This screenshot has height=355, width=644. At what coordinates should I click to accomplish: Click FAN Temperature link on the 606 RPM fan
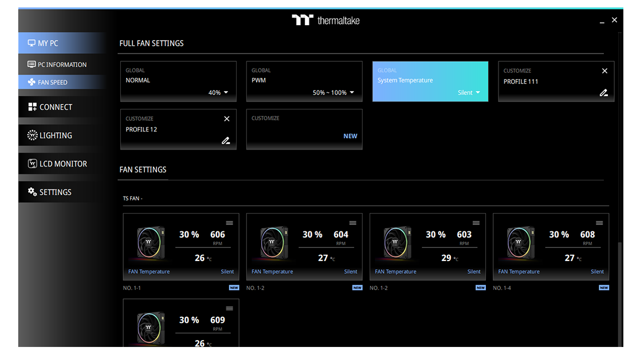tap(149, 272)
